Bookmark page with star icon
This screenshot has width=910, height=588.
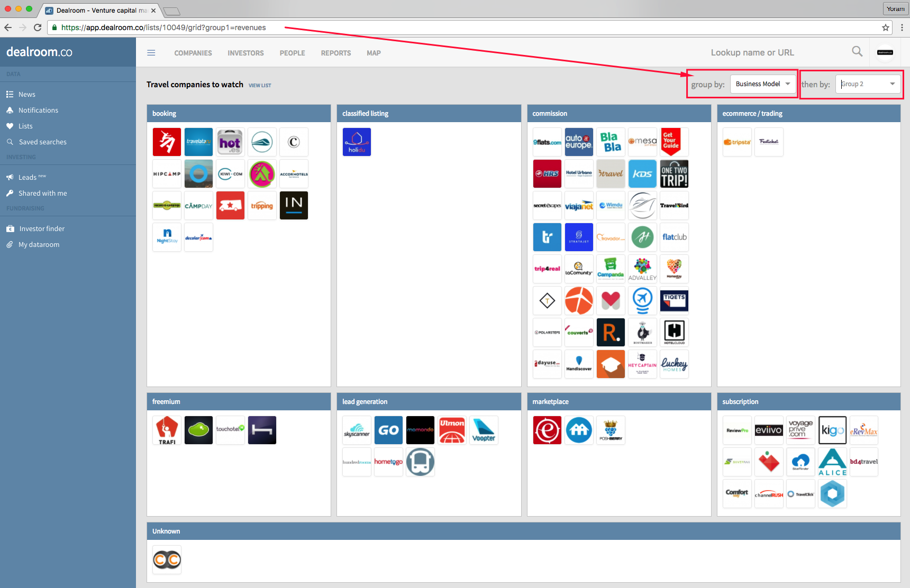pyautogui.click(x=886, y=27)
